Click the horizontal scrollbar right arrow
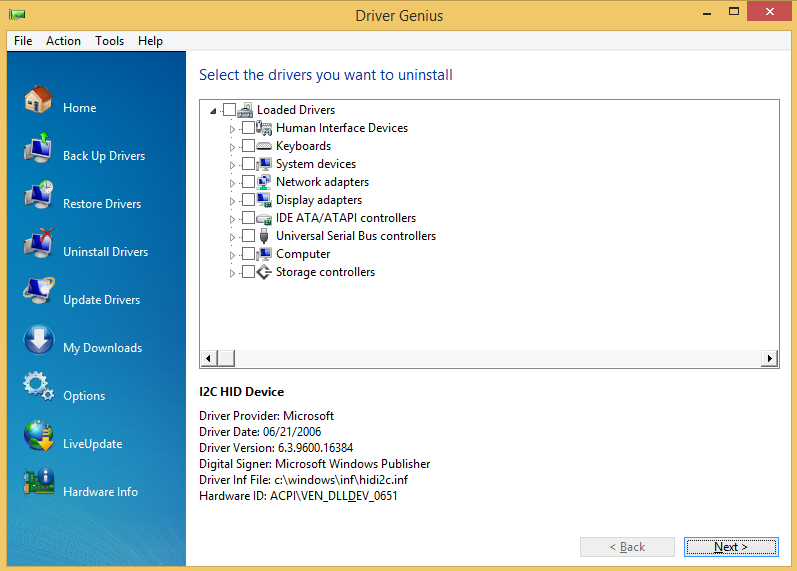 [770, 358]
